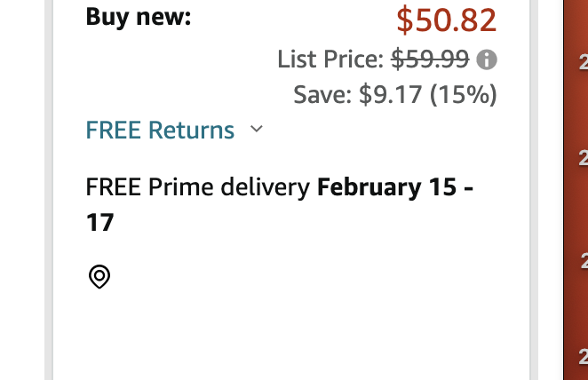This screenshot has width=588, height=380.
Task: Expand the FREE Returns chevron
Action: tap(257, 129)
